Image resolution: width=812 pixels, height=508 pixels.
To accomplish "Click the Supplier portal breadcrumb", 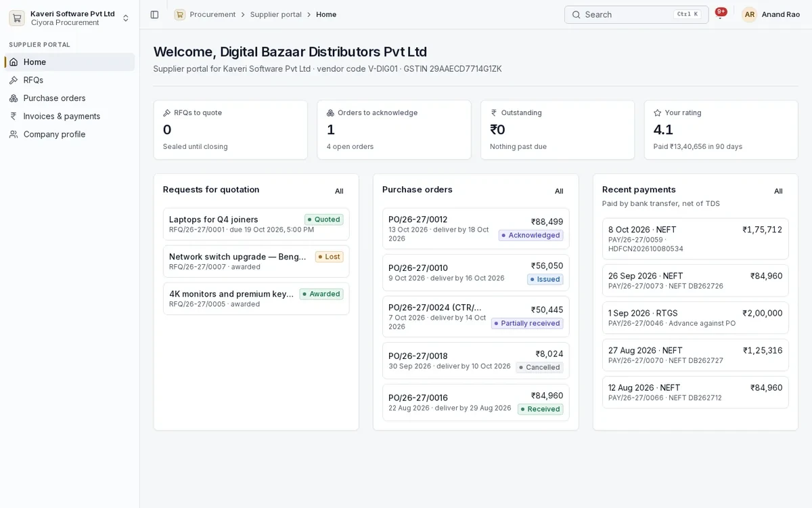I will [x=276, y=14].
